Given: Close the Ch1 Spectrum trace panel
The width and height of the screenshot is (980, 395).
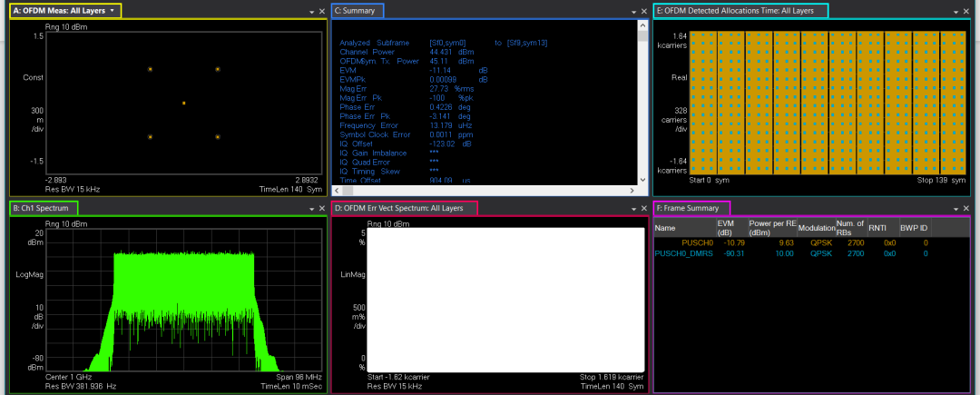Looking at the screenshot, I should [x=321, y=210].
